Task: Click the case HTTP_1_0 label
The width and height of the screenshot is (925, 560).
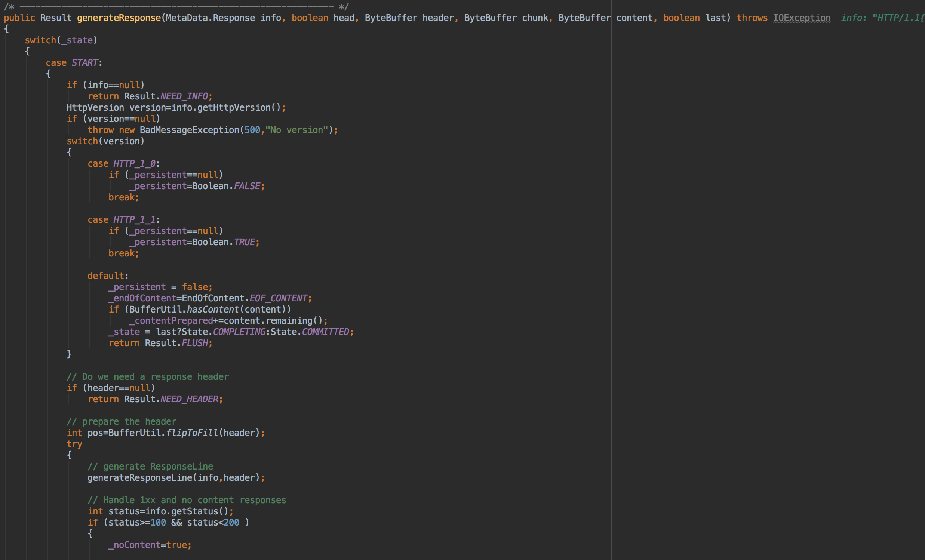Action: tap(124, 164)
